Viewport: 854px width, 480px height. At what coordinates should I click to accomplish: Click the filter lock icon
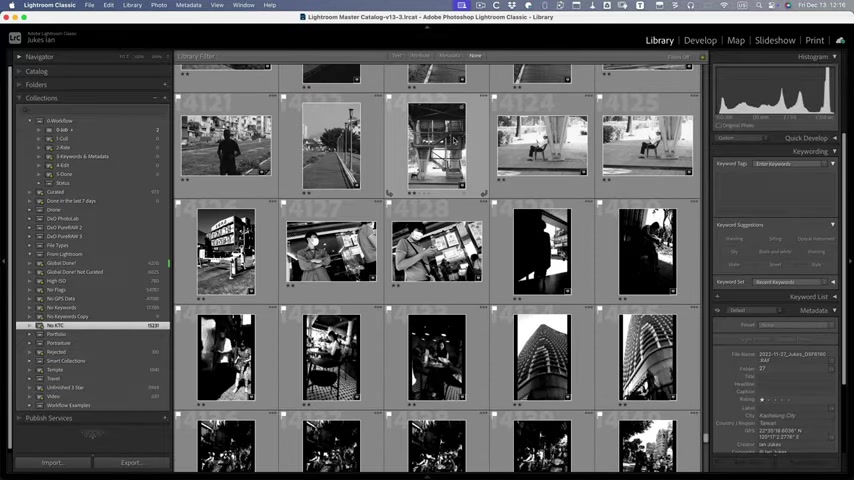[703, 57]
